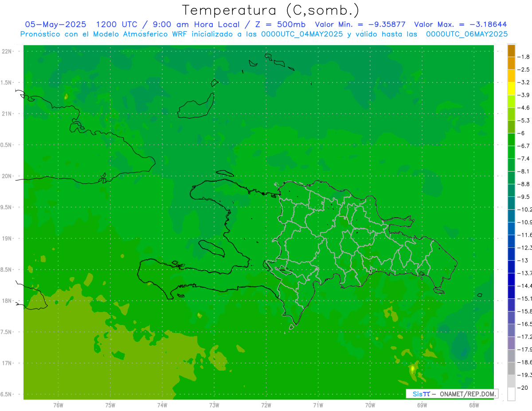This screenshot has width=532, height=411.
Task: Click the '-9.5' color bar label
Action: [x=524, y=197]
